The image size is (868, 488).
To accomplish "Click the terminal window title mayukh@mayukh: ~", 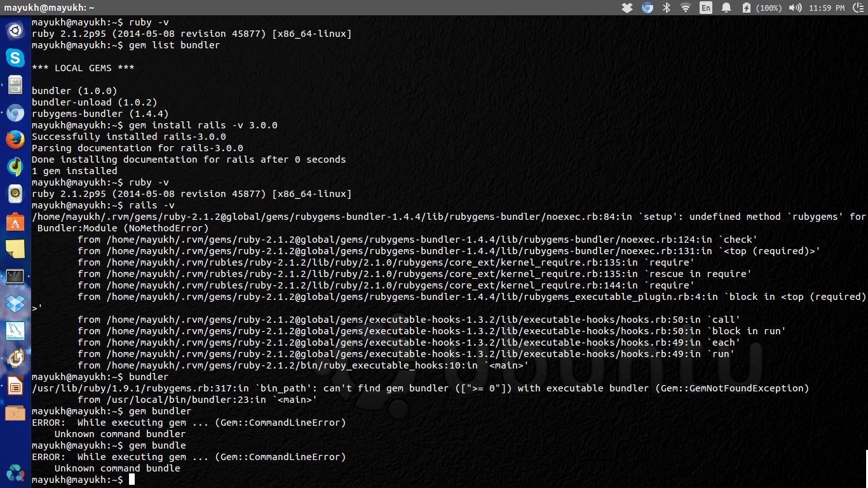I will tap(49, 8).
